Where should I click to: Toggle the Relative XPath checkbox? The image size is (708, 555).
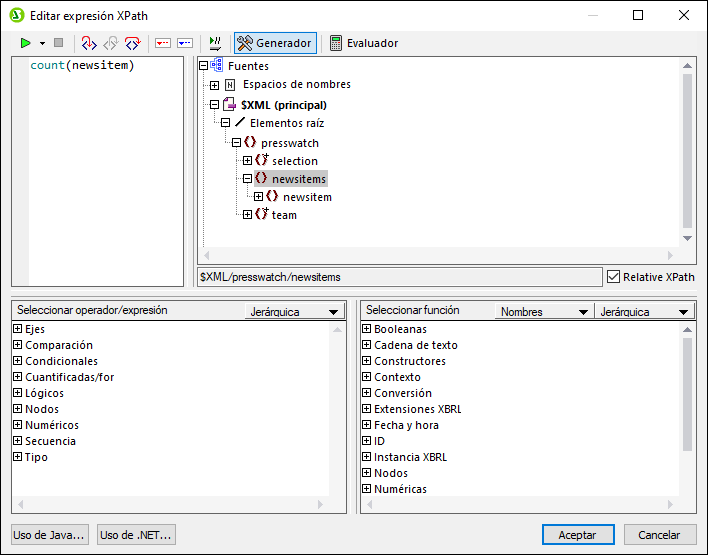[x=613, y=277]
